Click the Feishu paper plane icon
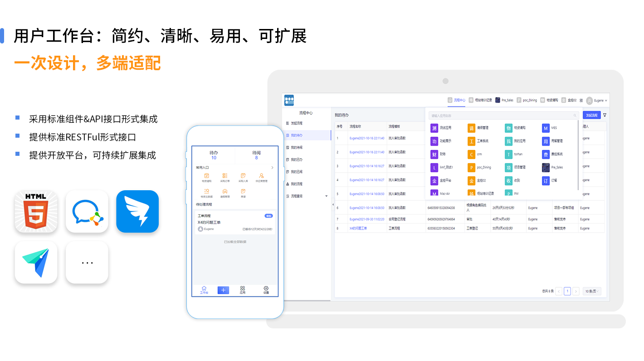The image size is (644, 361). point(36,262)
